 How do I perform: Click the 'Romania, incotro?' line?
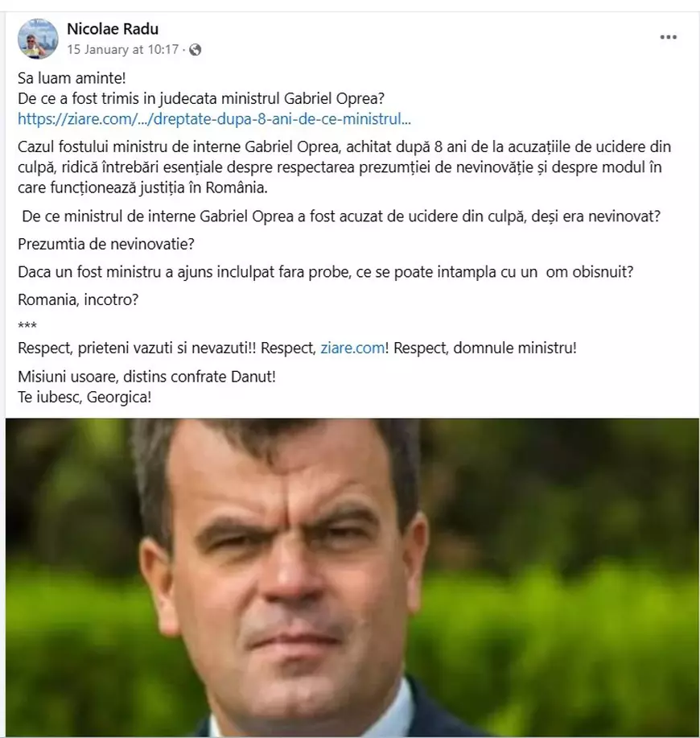78,300
